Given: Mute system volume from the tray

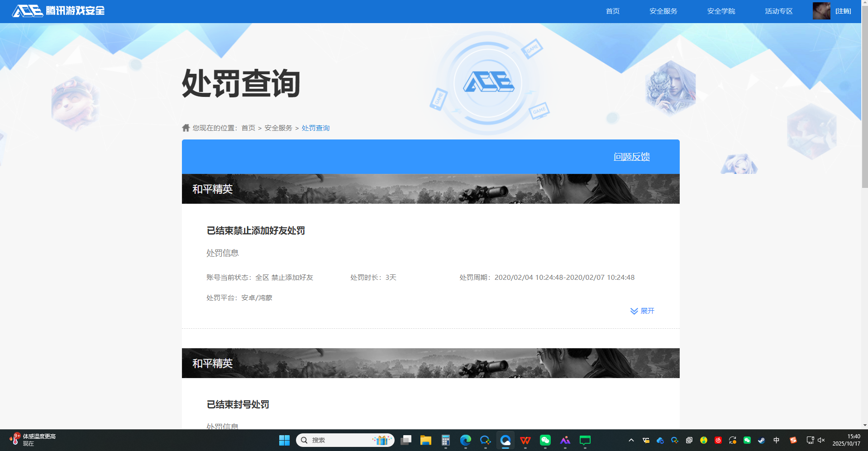Looking at the screenshot, I should (820, 440).
